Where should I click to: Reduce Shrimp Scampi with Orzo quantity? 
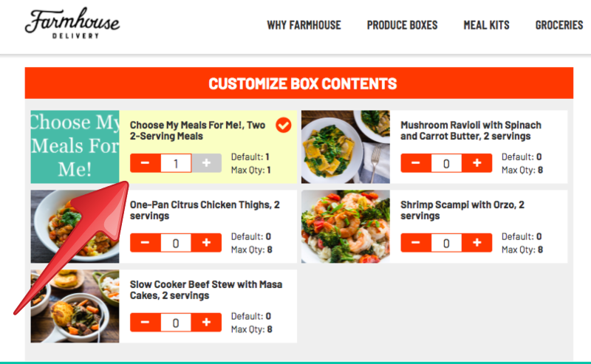[416, 242]
